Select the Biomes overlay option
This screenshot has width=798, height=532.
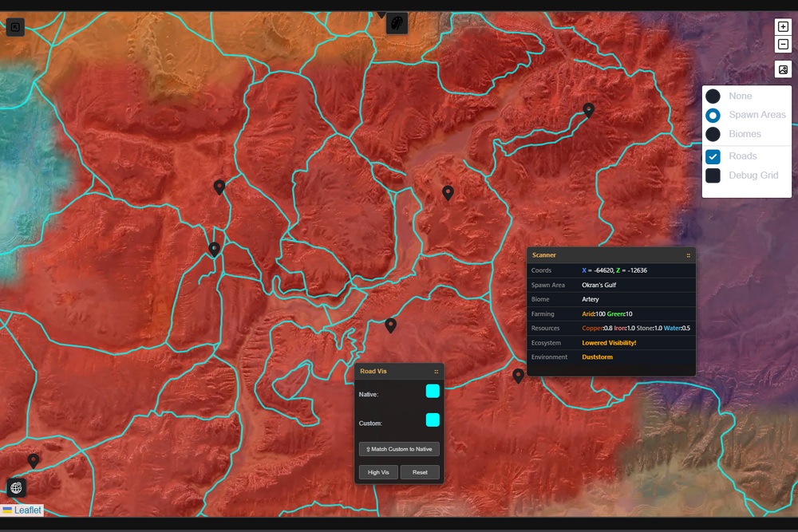click(713, 134)
